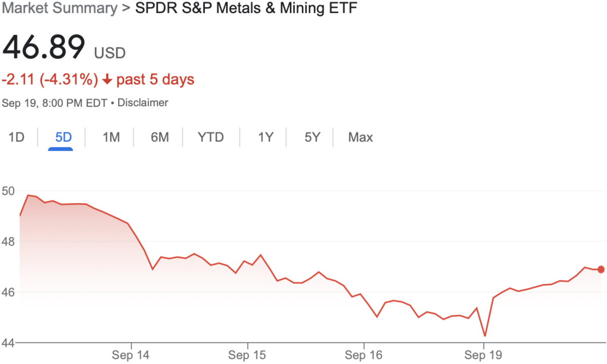The image size is (607, 364).
Task: Select the Max range tab
Action: pyautogui.click(x=360, y=137)
